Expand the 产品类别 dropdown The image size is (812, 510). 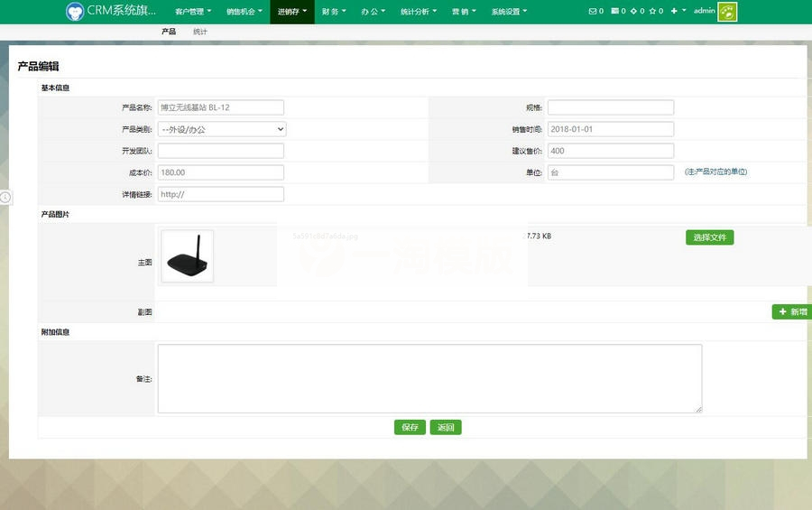tap(221, 129)
